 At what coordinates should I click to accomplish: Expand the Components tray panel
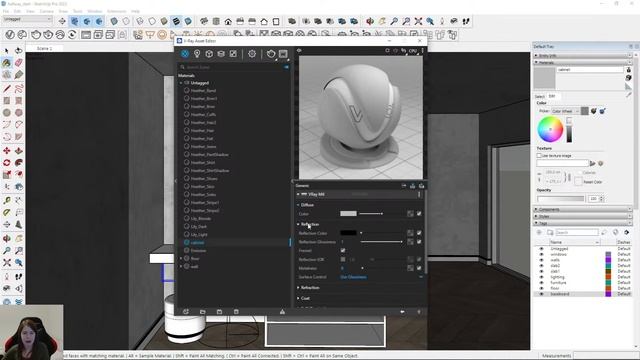pos(583,209)
